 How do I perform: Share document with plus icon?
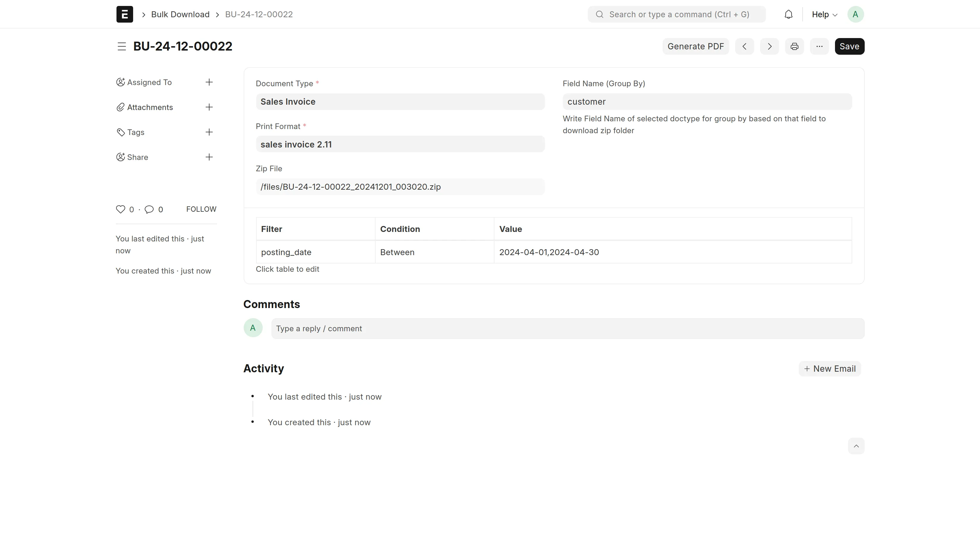pyautogui.click(x=209, y=157)
